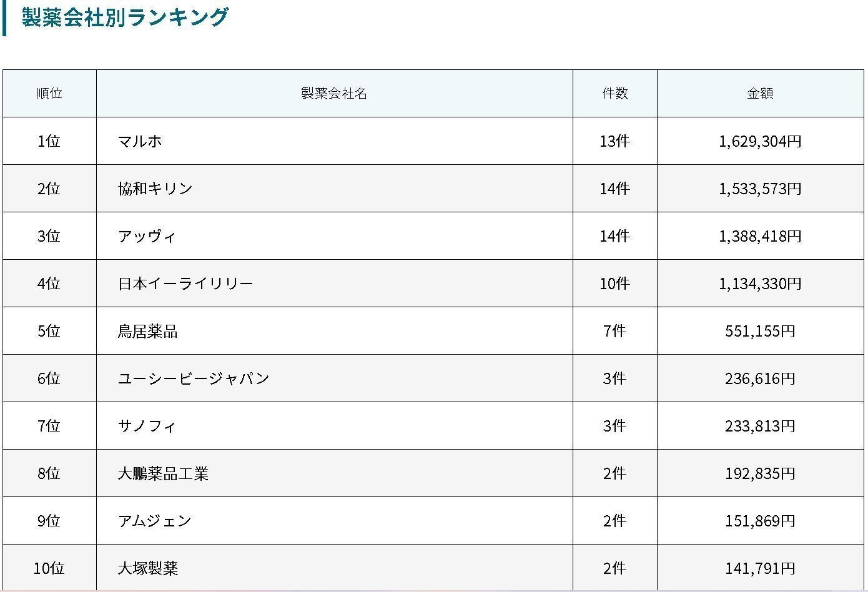Click the 製薬会社名 column header
Screen dimensions: 868x592
point(334,94)
